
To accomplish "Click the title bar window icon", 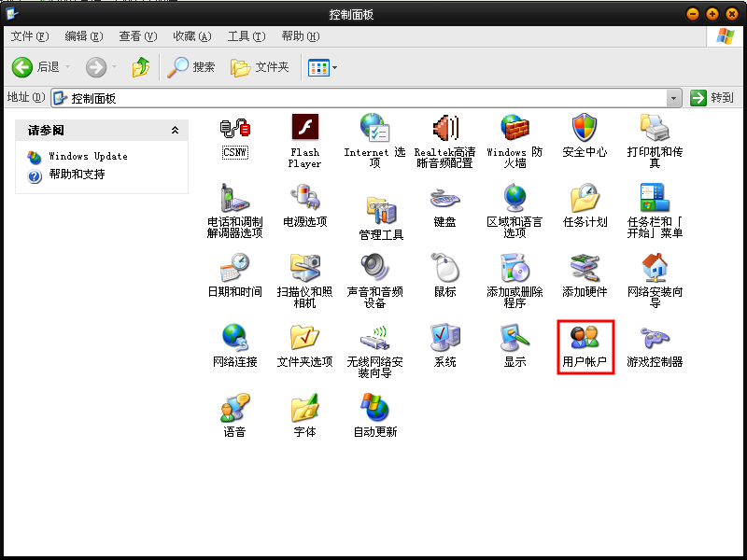I will pyautogui.click(x=12, y=13).
